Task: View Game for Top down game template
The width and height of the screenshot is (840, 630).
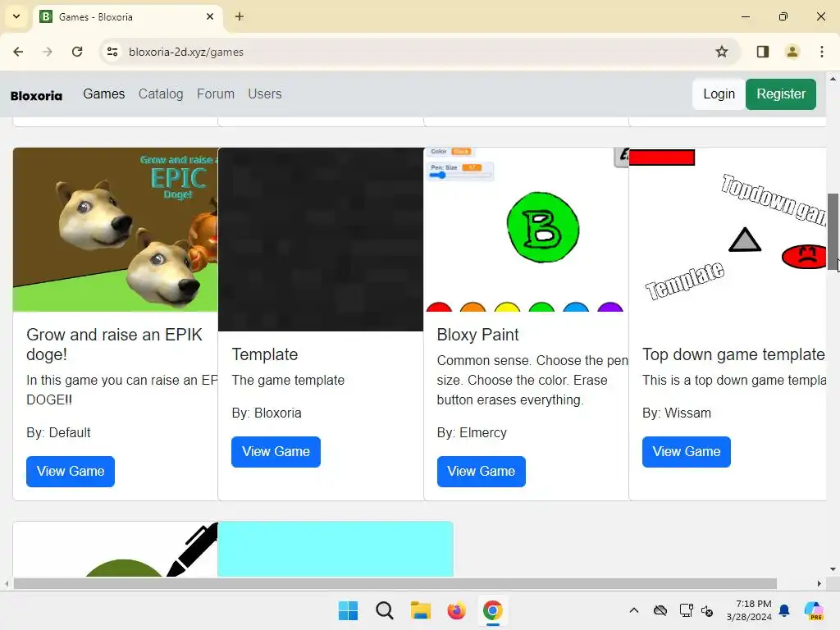Action: (x=687, y=452)
